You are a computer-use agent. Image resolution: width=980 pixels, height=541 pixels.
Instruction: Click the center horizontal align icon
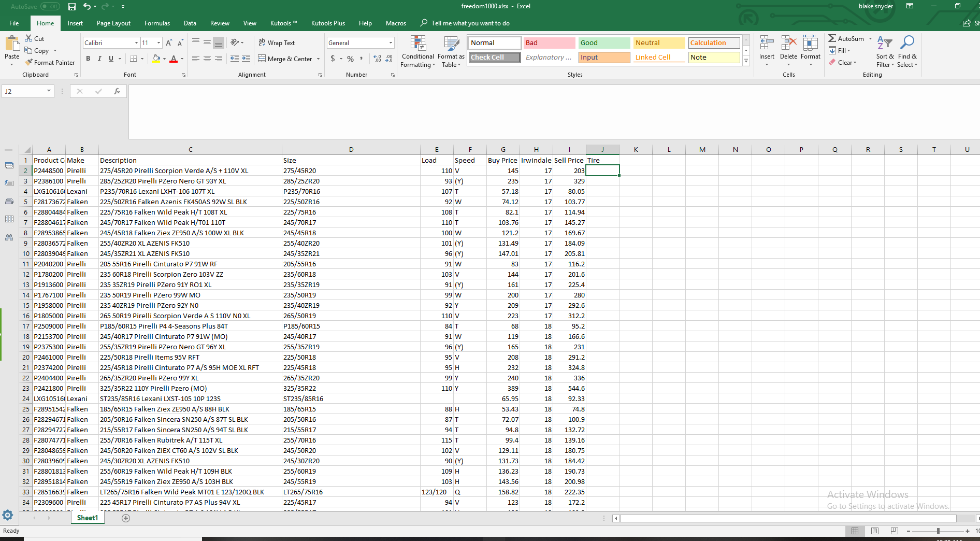tap(207, 59)
